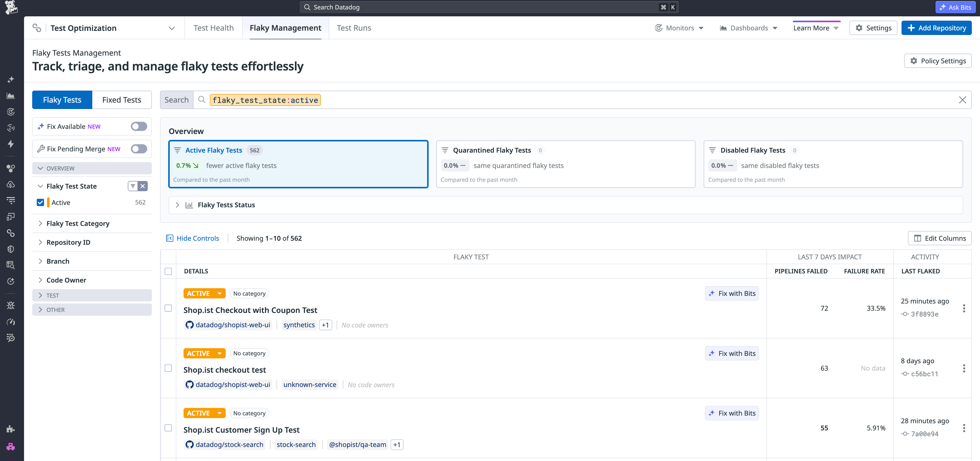The height and width of the screenshot is (461, 980).
Task: Open the security shield sidebar icon
Action: 11,249
